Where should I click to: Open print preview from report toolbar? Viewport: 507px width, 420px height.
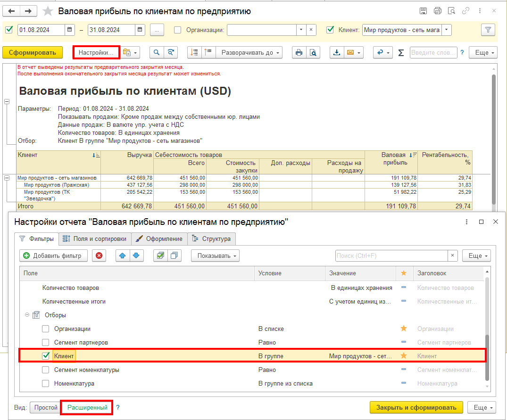312,52
